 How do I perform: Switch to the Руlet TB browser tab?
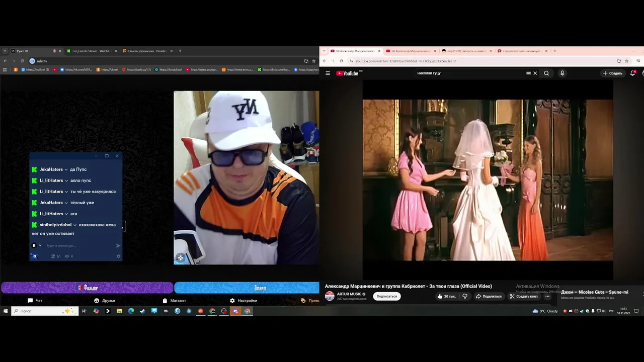(36, 51)
